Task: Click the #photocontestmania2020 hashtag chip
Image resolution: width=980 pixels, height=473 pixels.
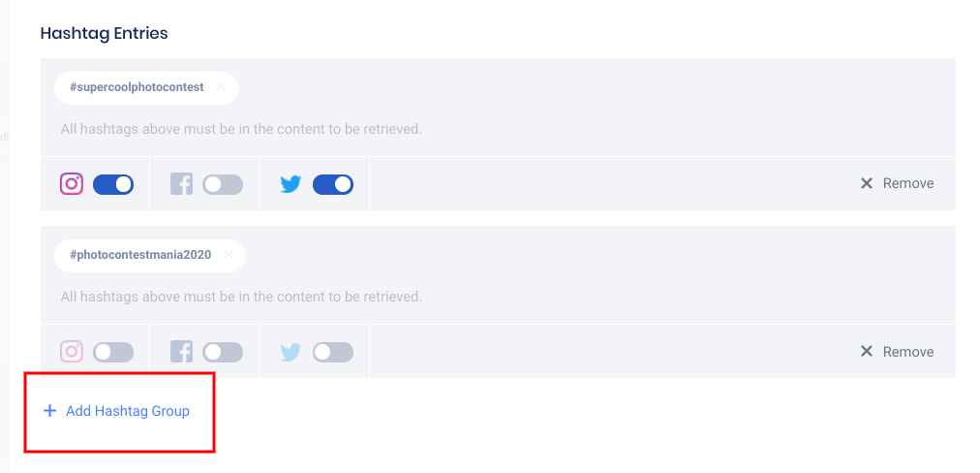Action: (x=140, y=255)
